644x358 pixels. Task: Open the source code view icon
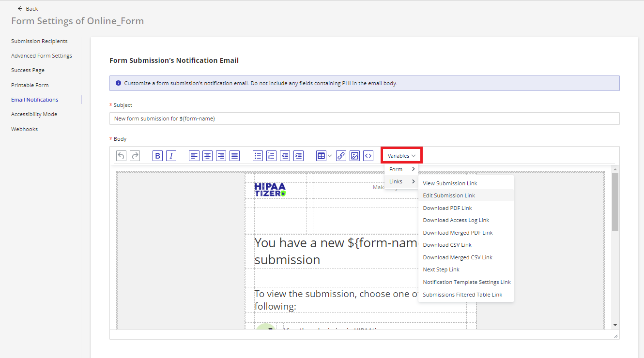[x=368, y=156]
